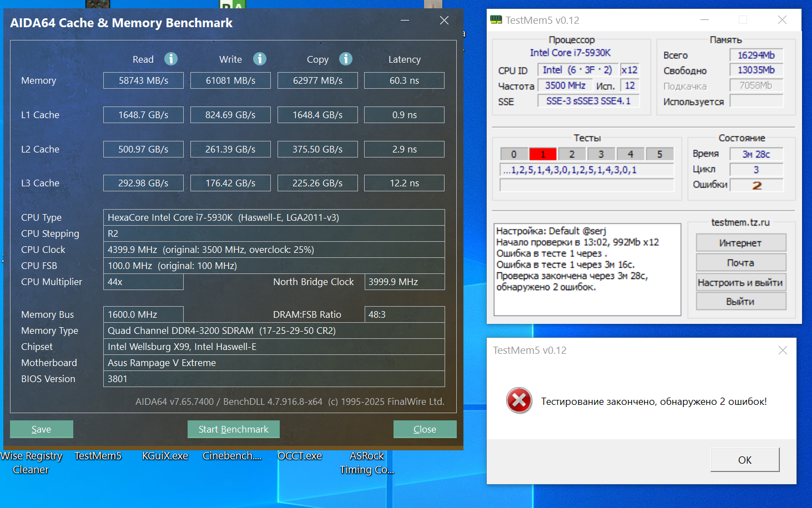Click the Memory Copy value 62977 MB/s

(317, 80)
